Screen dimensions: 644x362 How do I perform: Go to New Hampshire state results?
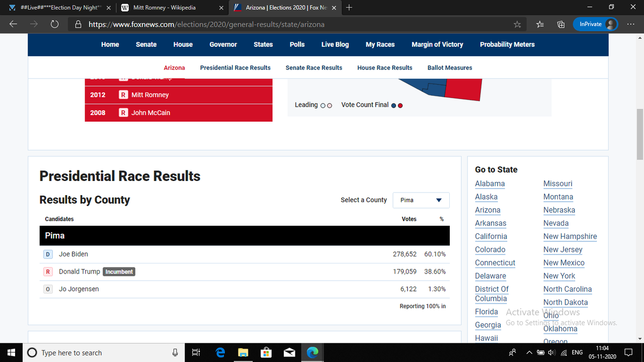pos(570,236)
